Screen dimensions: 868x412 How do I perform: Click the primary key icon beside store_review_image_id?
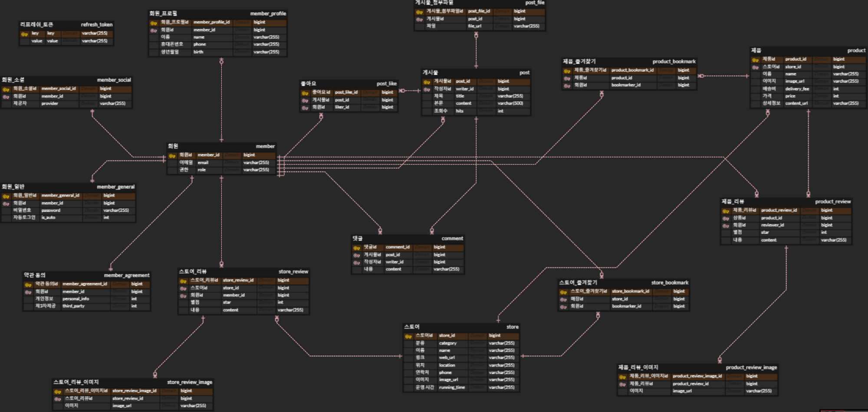tap(57, 392)
